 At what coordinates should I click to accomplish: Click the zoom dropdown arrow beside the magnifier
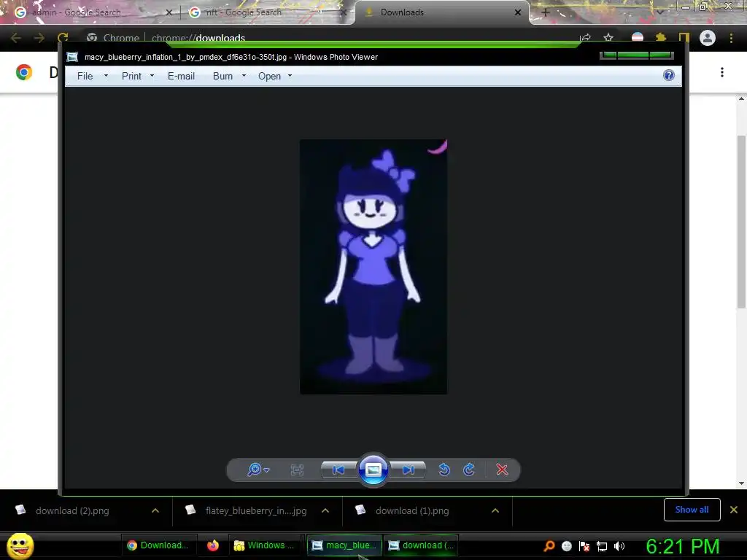266,470
